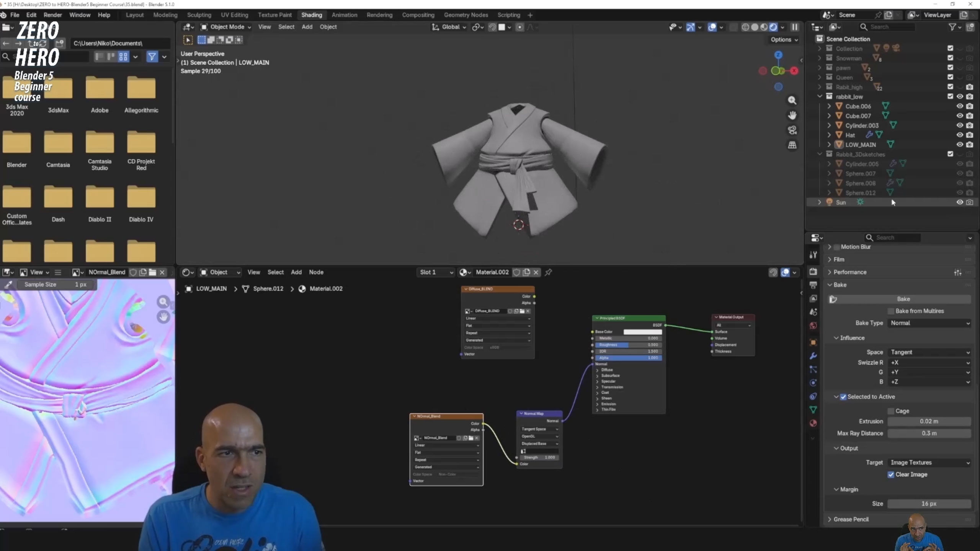Add a new workspace with the plus button
Screen dimensions: 980x551
[530, 15]
